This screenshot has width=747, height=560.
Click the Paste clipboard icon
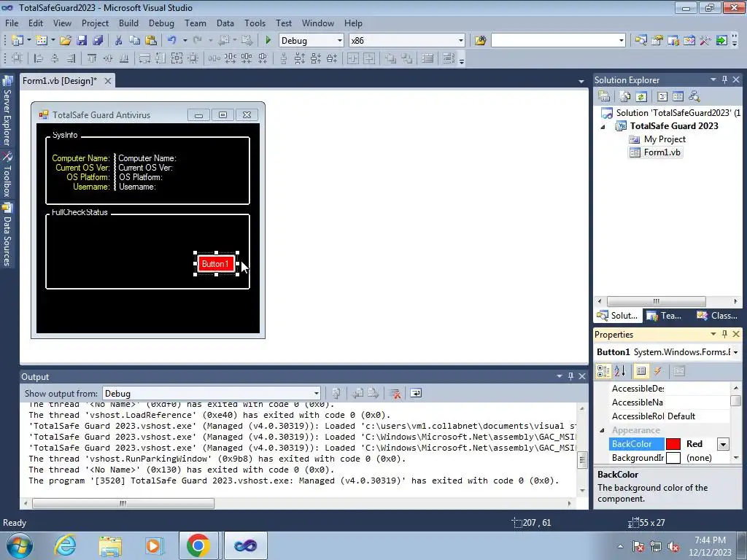[x=151, y=41]
